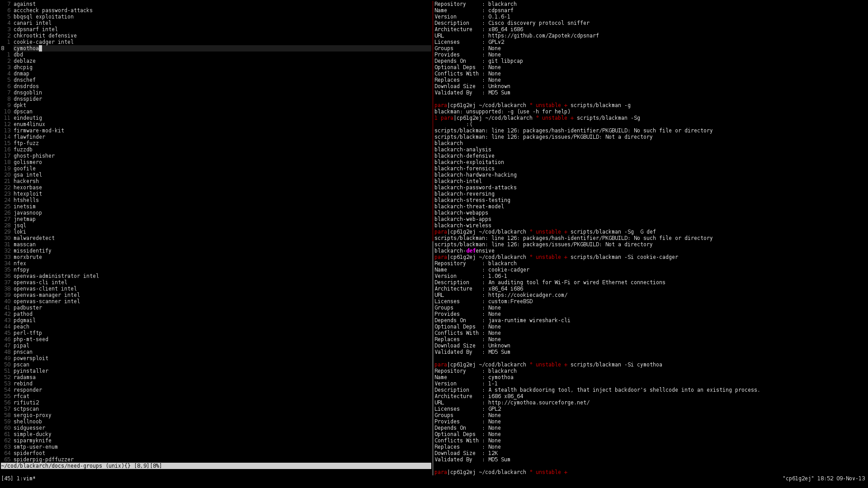Click the 'golismero' entry in list
This screenshot has height=488, width=868.
28,162
